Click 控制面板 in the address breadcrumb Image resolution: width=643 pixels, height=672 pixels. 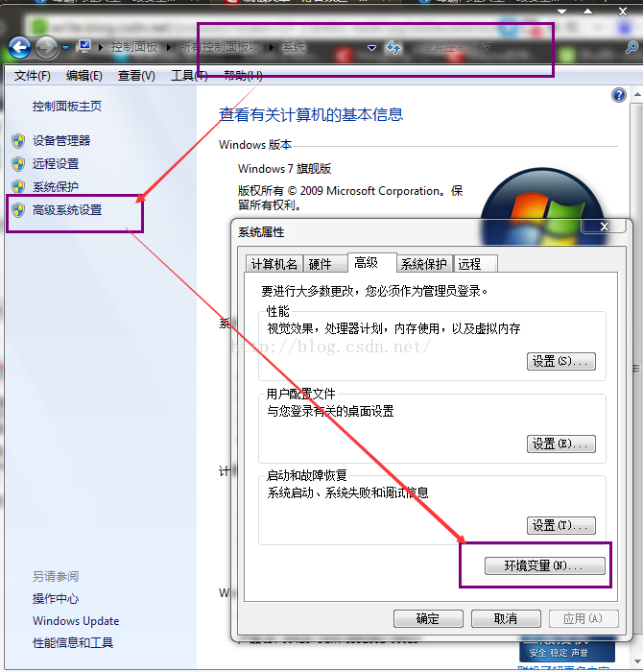[134, 47]
